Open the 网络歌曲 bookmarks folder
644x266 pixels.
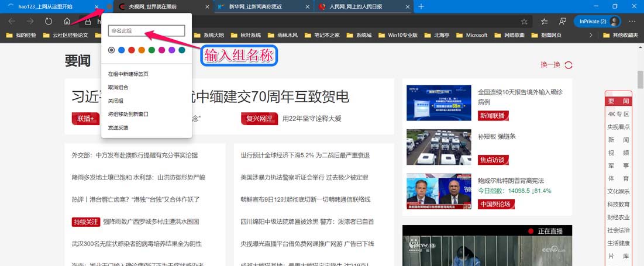point(510,35)
